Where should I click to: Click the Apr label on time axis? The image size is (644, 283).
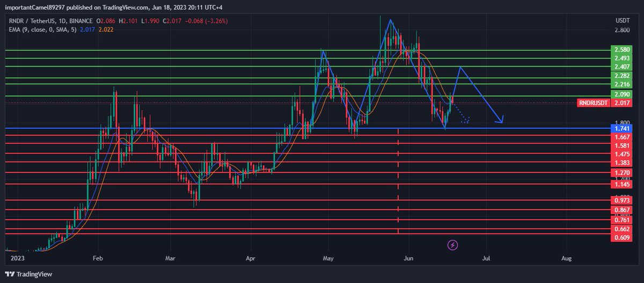[251, 258]
